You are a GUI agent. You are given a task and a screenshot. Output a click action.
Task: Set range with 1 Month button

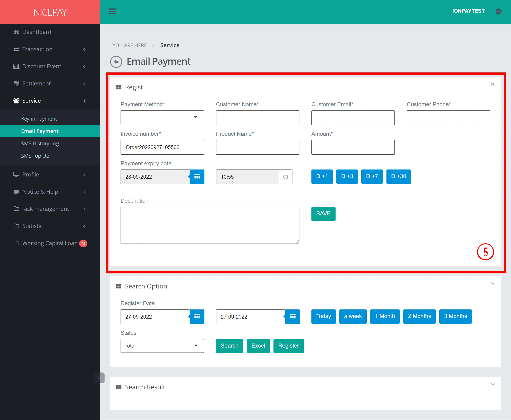[x=385, y=316]
